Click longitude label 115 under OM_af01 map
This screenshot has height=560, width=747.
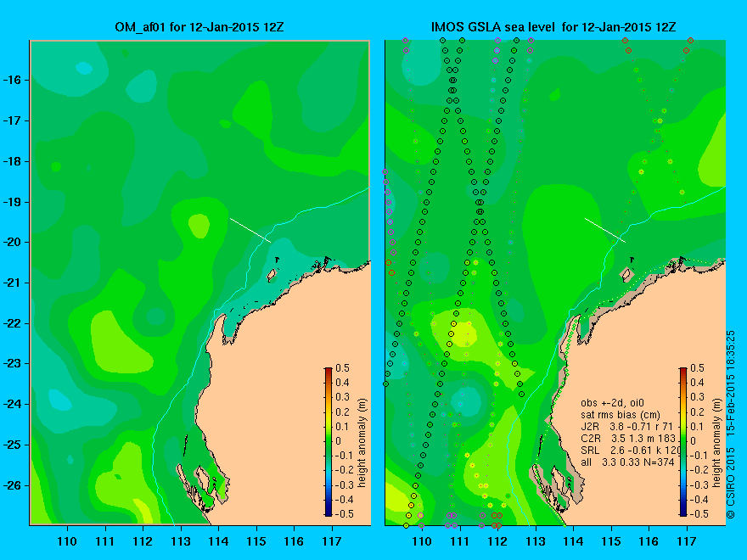coord(256,541)
